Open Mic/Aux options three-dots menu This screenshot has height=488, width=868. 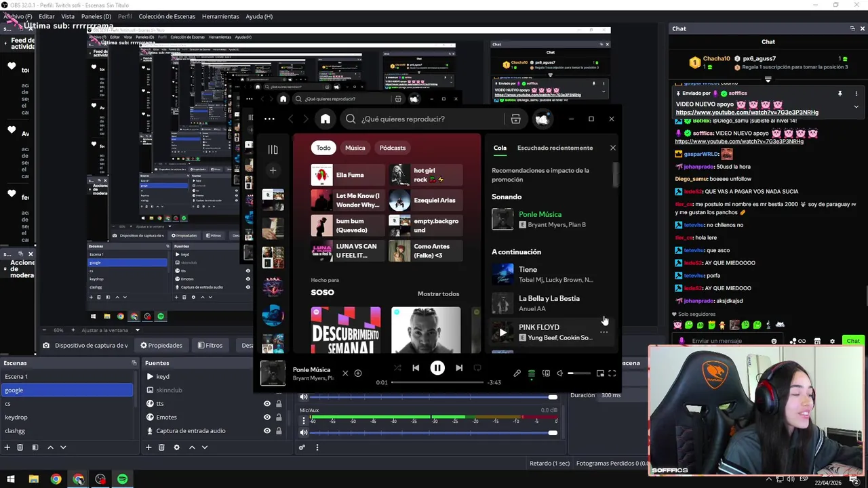304,420
